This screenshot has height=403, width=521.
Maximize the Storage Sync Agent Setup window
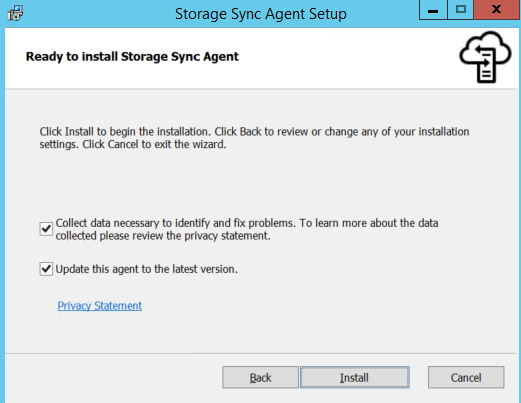[x=460, y=10]
